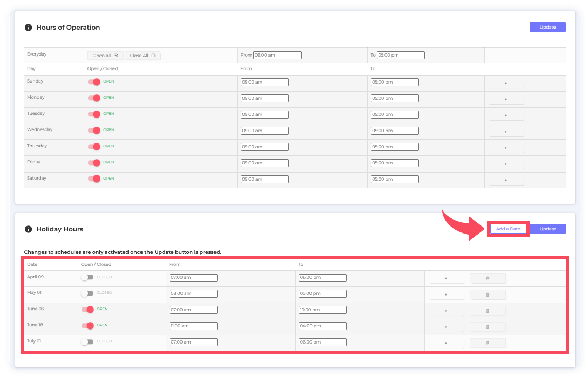Click the Add a Date button
Viewport: 588px width, 377px height.
508,229
